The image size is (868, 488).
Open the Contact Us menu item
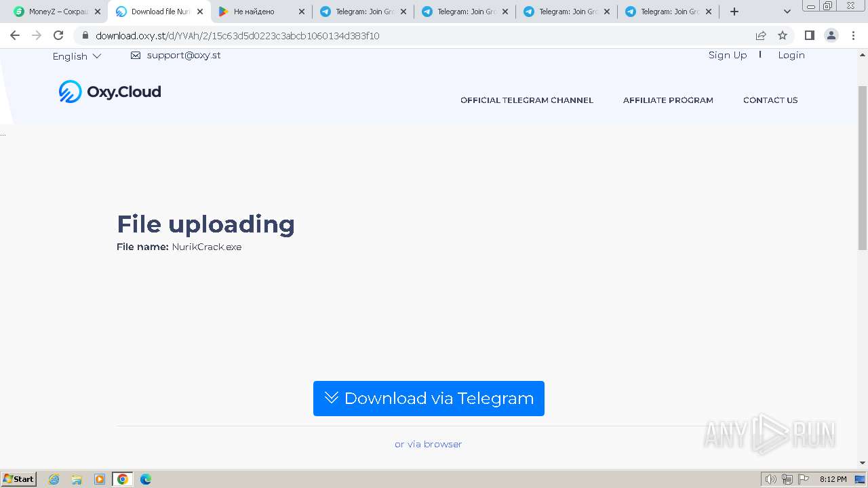pyautogui.click(x=770, y=100)
